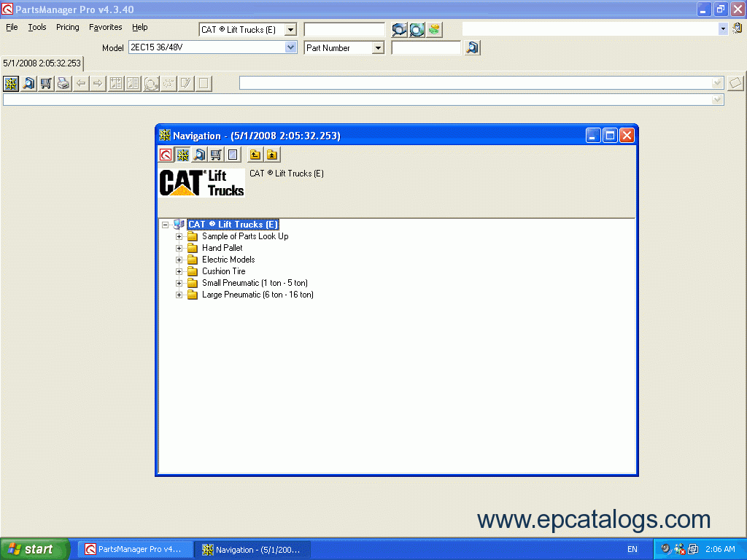Click the back arrow in main toolbar
Viewport: 747px width, 560px height.
(81, 84)
